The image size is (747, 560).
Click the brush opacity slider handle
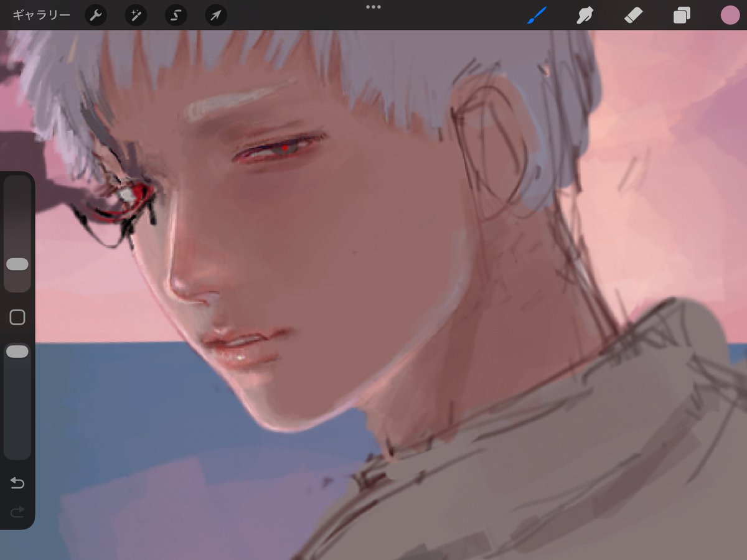pos(17,352)
